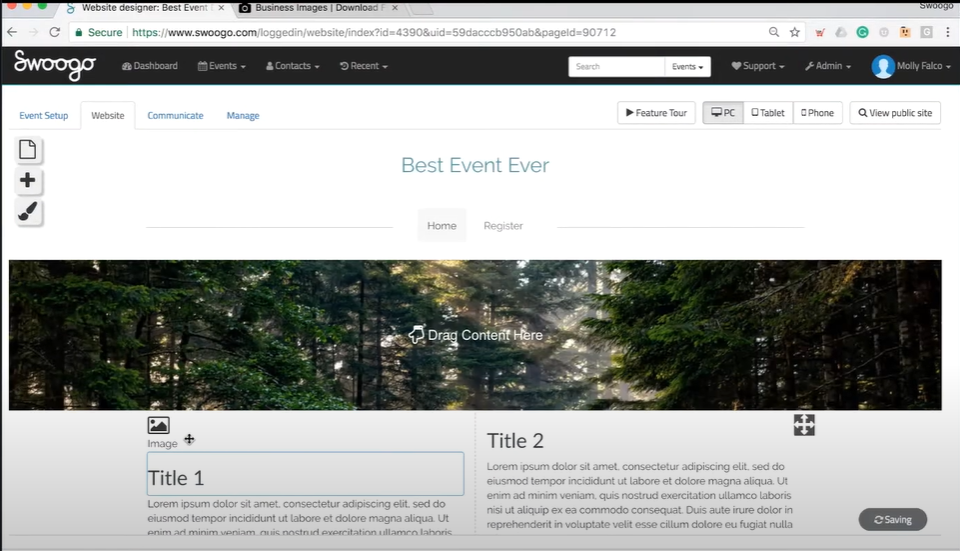Viewport: 960px width, 551px height.
Task: Click the browser URL address bar
Action: click(x=373, y=32)
